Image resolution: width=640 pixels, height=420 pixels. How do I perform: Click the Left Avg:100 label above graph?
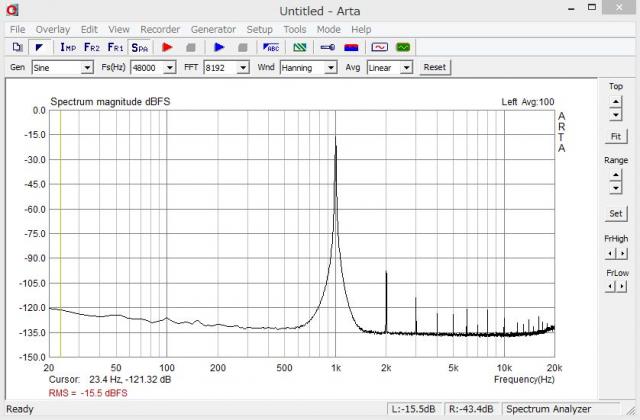coord(528,102)
